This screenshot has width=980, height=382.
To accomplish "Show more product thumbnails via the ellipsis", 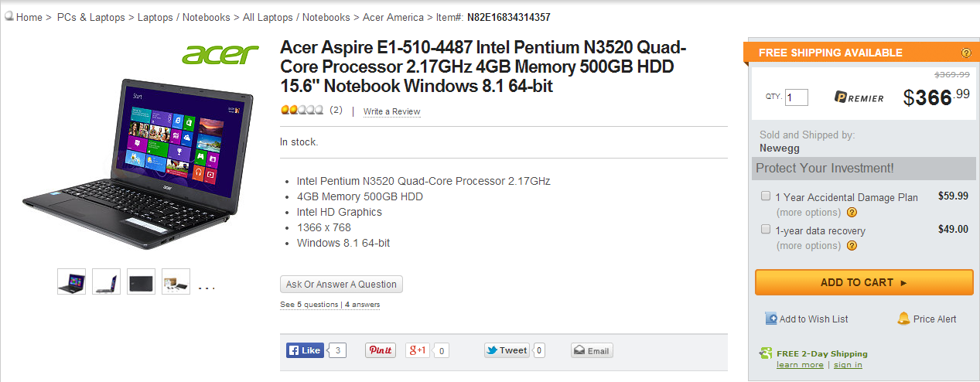I will tap(207, 286).
